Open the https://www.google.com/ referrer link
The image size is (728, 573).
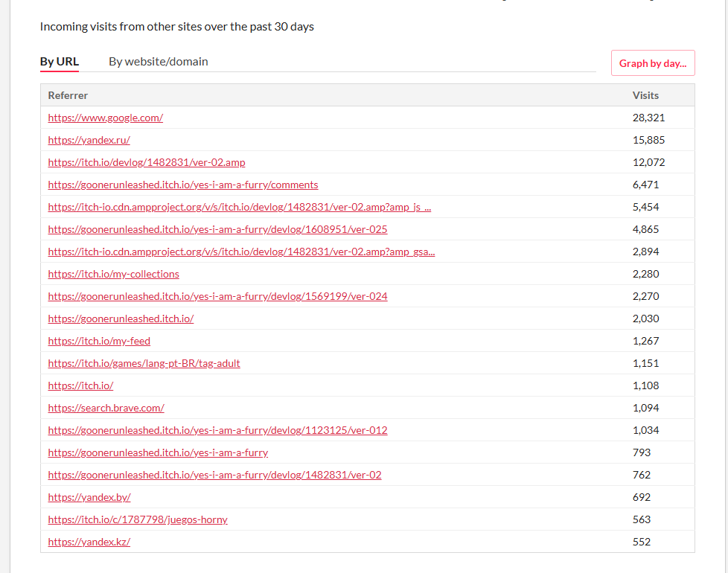(x=106, y=118)
